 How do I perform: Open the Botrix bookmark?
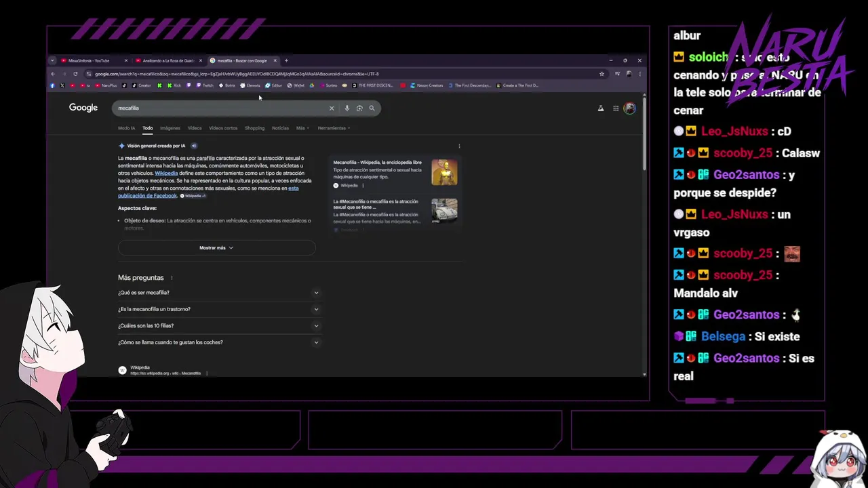tap(227, 85)
